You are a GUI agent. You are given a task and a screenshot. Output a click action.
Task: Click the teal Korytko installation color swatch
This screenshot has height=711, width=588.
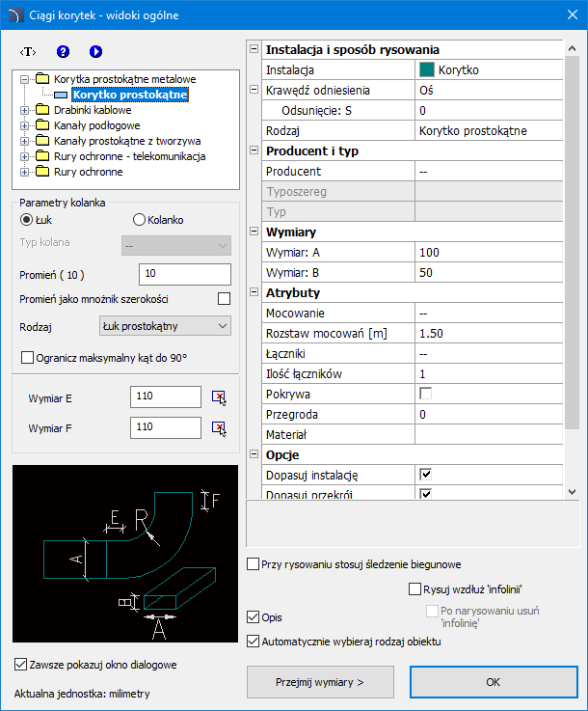pyautogui.click(x=426, y=69)
